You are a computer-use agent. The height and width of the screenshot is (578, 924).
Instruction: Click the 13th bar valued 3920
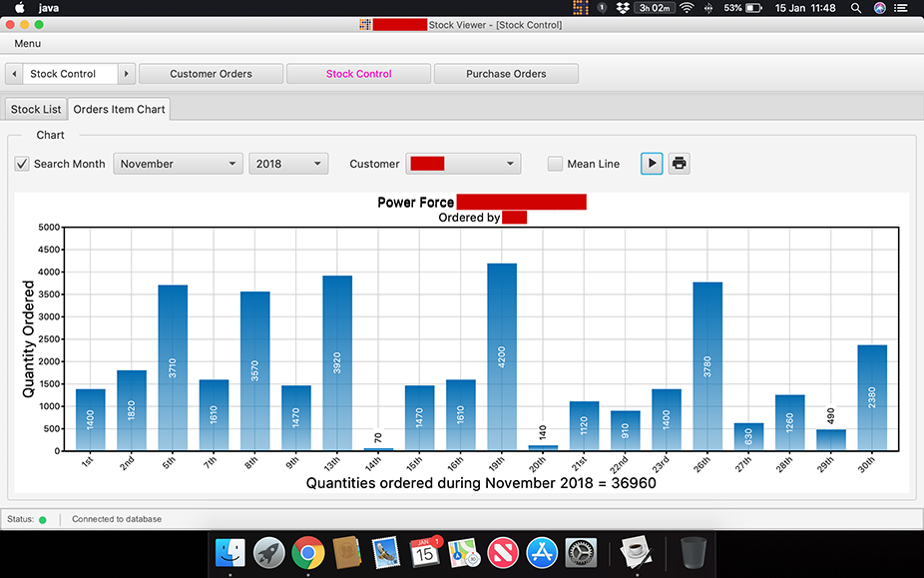point(337,363)
